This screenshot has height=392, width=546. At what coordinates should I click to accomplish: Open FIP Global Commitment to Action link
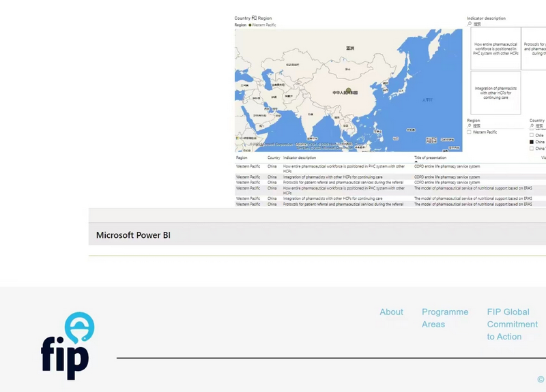512,325
